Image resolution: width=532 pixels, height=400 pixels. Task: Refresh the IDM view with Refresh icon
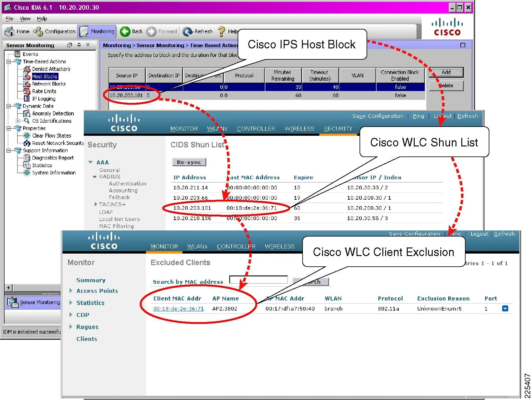point(188,31)
